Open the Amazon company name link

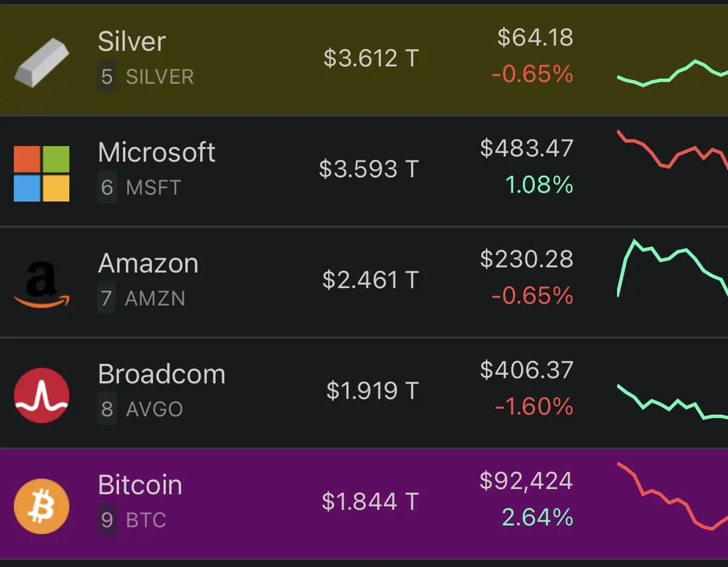tap(148, 263)
